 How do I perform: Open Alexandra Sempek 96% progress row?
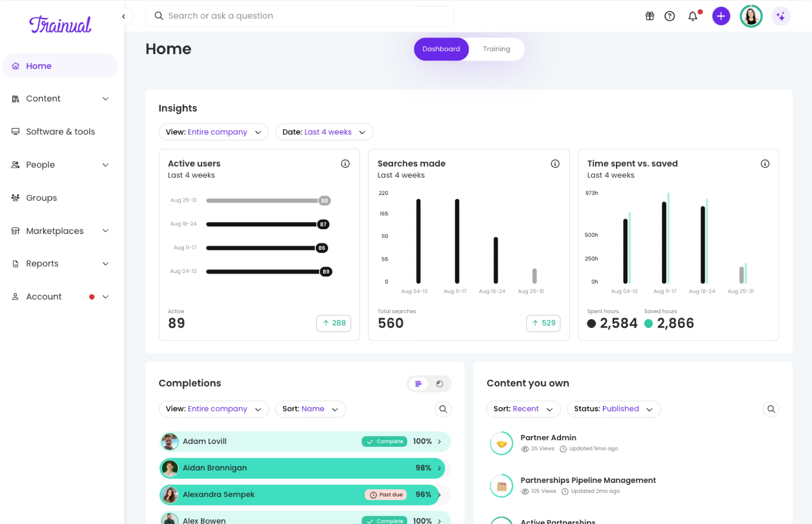(305, 495)
